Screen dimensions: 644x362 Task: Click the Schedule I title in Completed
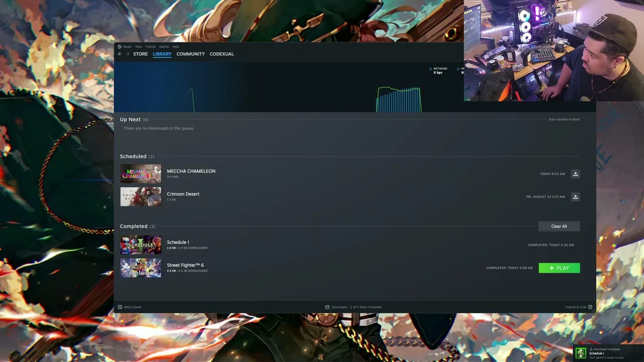pyautogui.click(x=178, y=242)
